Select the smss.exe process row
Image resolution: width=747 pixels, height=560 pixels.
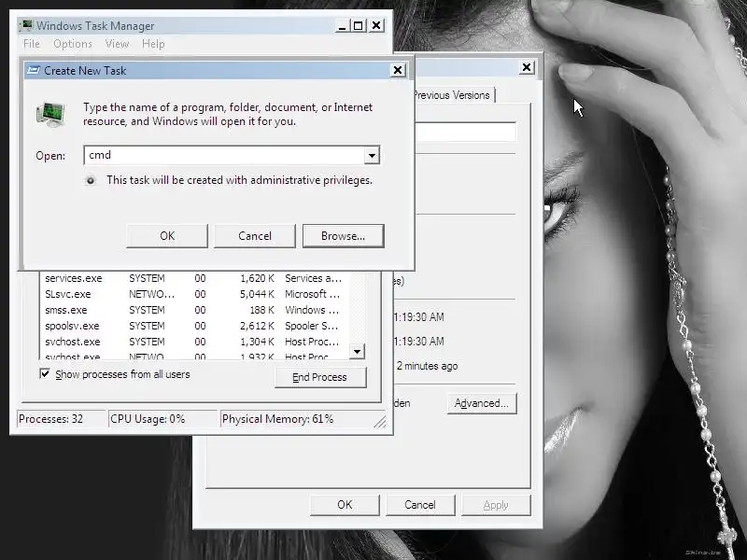coord(195,310)
